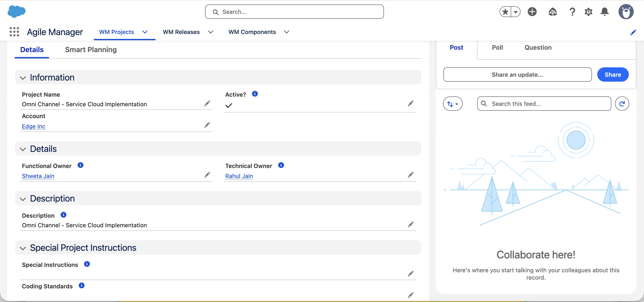Edit the Functional Owner pencil icon
The width and height of the screenshot is (644, 302).
click(x=207, y=175)
